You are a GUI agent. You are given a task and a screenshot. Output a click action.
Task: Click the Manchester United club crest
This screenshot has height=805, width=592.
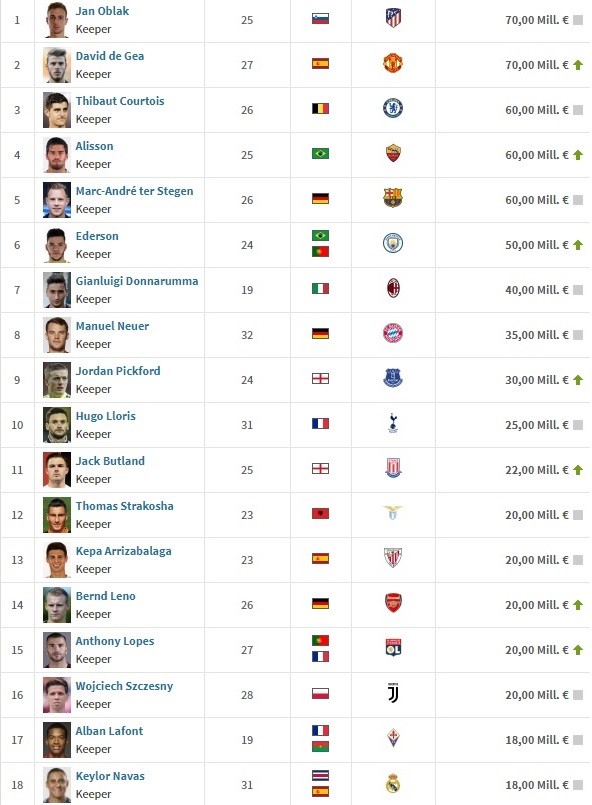pyautogui.click(x=393, y=64)
